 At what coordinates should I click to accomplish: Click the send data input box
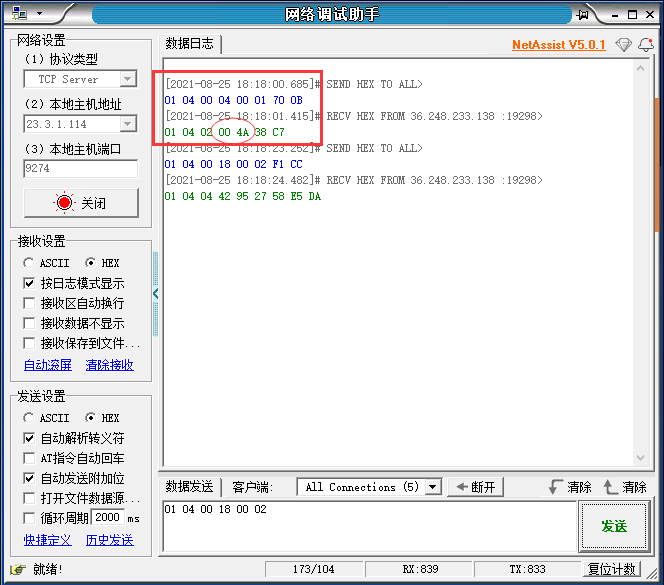[369, 526]
